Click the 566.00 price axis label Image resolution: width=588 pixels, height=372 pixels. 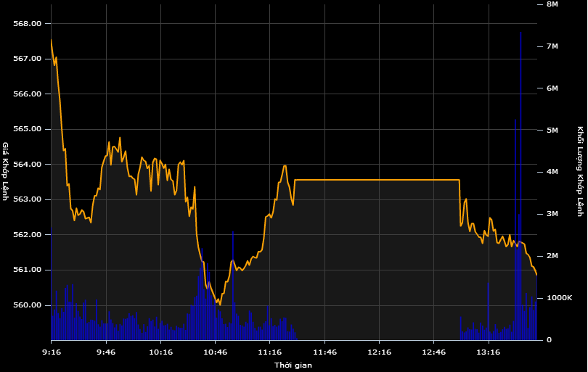click(27, 94)
